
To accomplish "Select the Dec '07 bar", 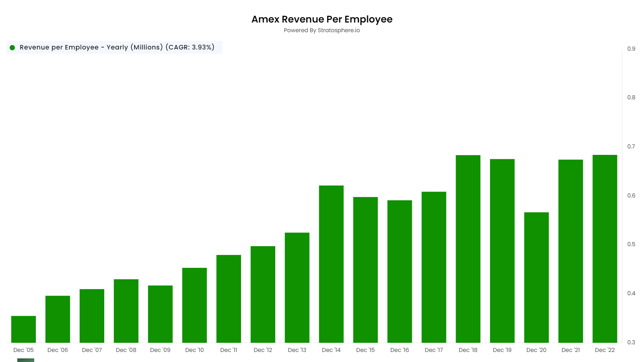I will pos(92,316).
